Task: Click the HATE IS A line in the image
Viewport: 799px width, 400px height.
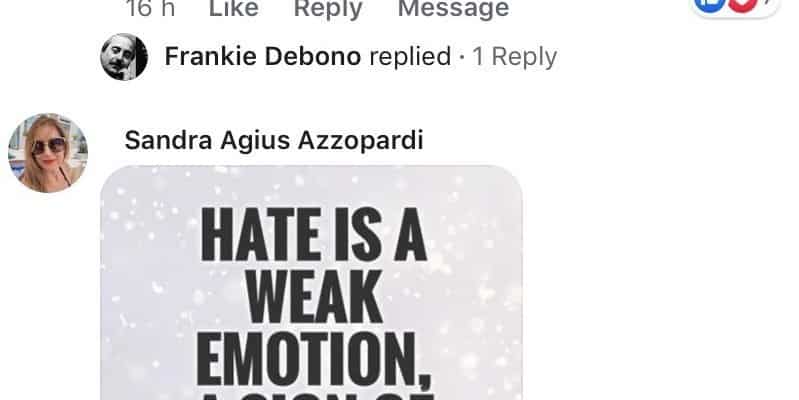Action: (x=313, y=234)
